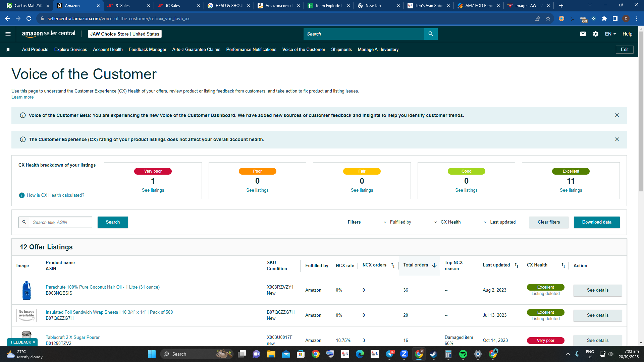Viewport: 644px width, 362px height.
Task: Open the Tablecraft 2 X Sugar Pourer link
Action: click(72, 338)
